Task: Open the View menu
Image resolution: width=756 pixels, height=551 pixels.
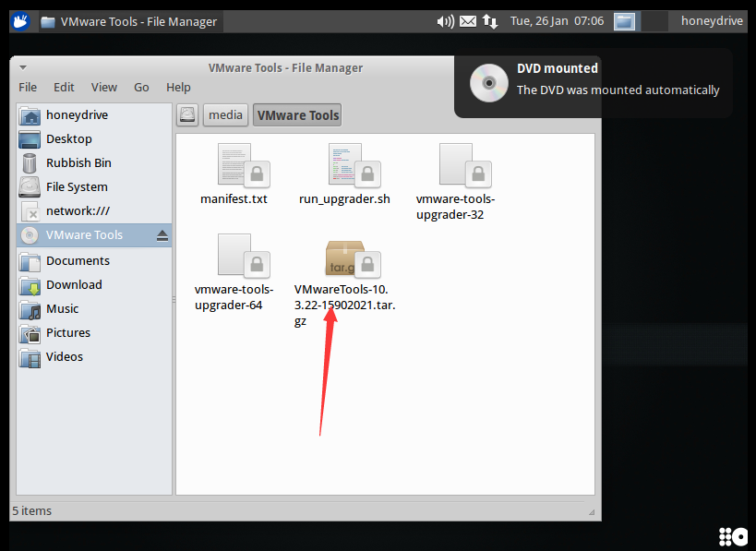Action: [104, 88]
